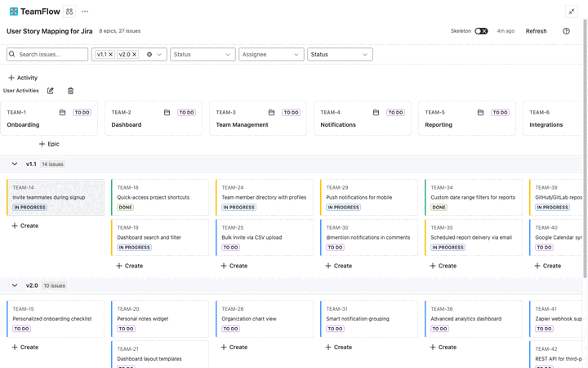The height and width of the screenshot is (368, 588).
Task: Open TEAM-35 Scheduled report delivery card
Action: (x=473, y=237)
